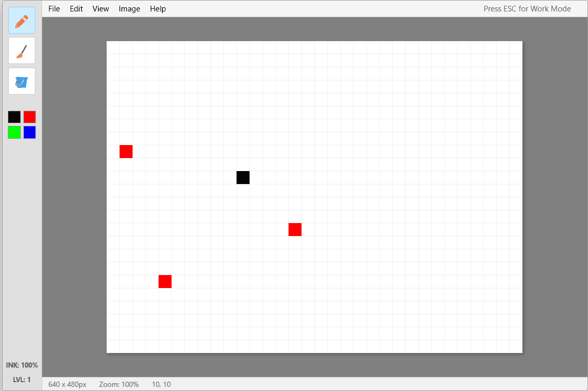This screenshot has width=588, height=391.
Task: Select the Pencil tool
Action: tap(22, 21)
